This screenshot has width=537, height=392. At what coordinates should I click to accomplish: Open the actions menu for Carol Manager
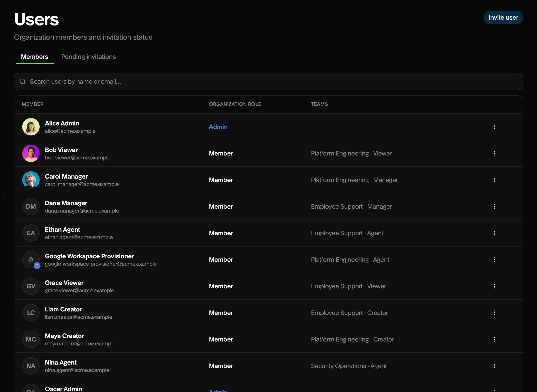494,180
